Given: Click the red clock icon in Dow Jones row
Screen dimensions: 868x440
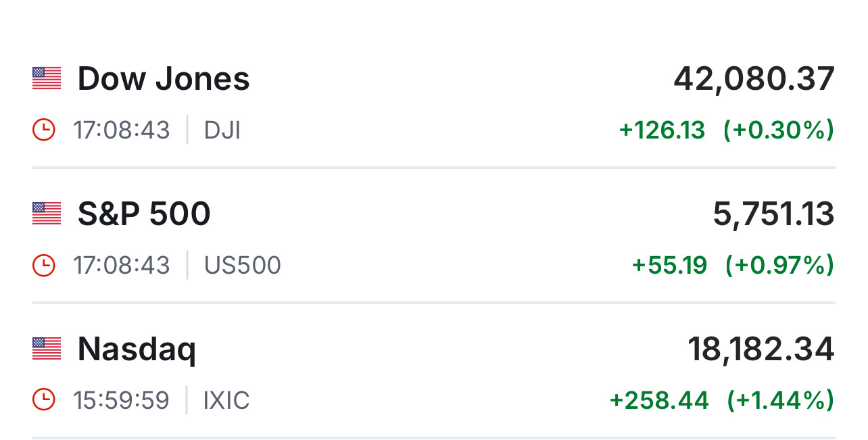Looking at the screenshot, I should click(44, 130).
